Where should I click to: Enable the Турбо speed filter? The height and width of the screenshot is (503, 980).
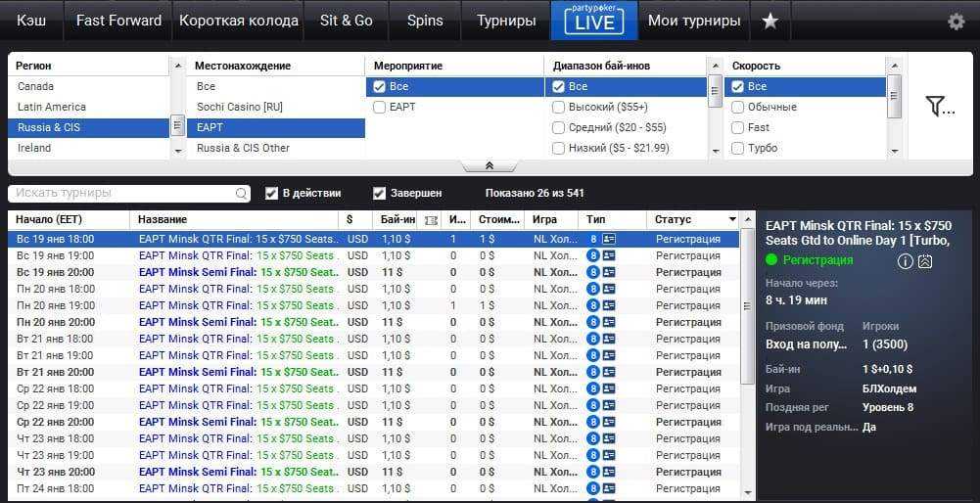click(x=737, y=149)
